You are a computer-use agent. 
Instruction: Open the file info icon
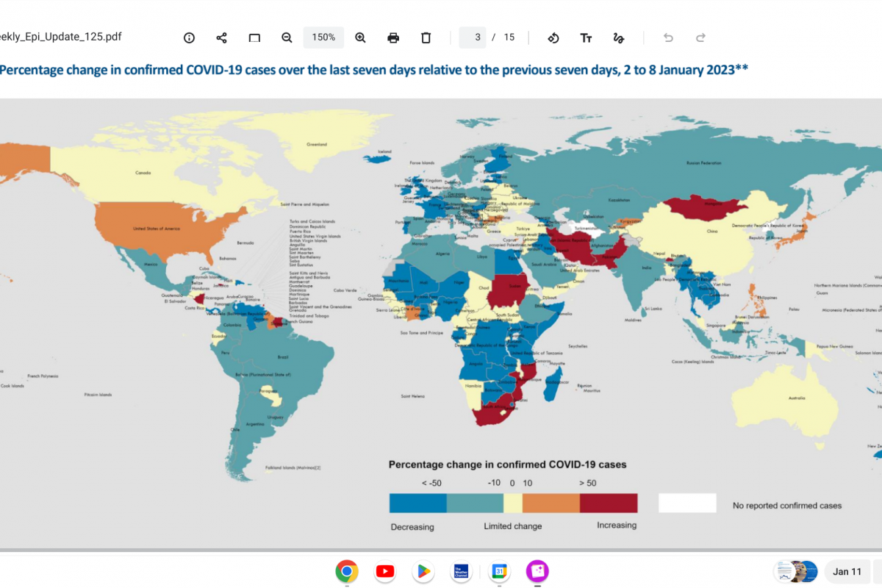coord(189,37)
